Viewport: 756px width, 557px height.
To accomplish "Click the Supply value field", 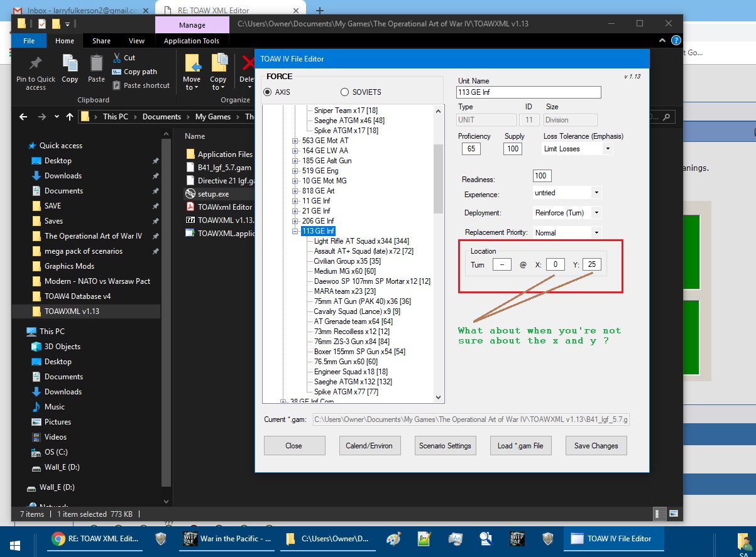I will (513, 149).
